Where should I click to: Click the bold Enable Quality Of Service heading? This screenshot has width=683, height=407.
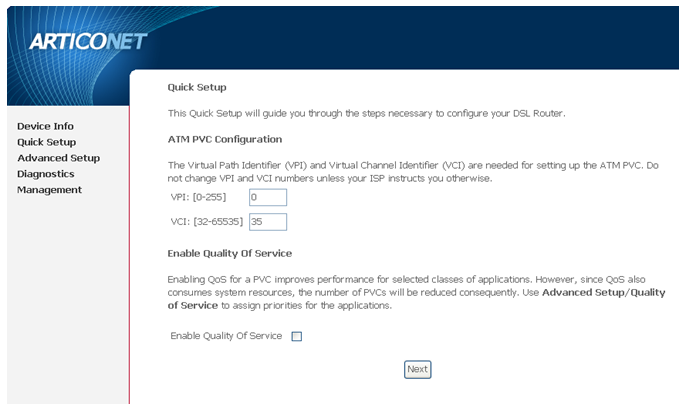tap(230, 254)
